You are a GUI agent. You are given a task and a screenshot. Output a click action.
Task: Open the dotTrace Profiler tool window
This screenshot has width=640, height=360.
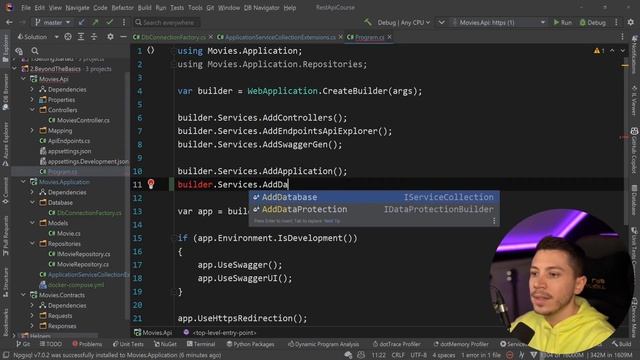[396, 344]
